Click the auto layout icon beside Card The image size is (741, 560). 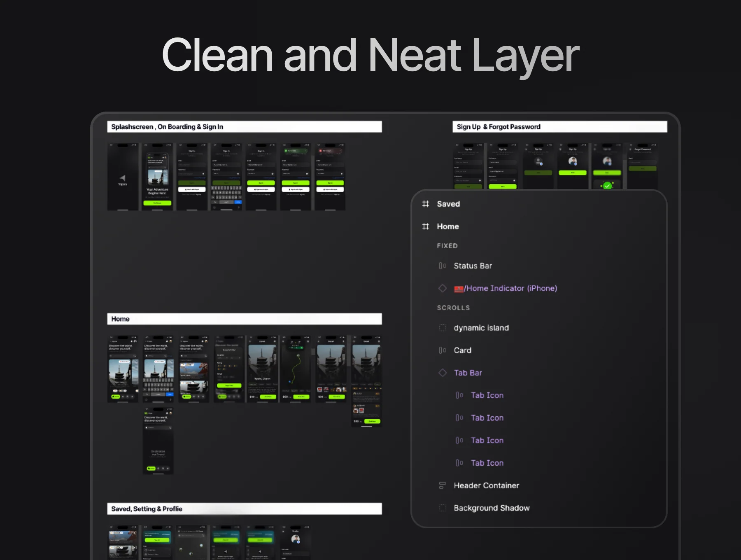tap(443, 350)
